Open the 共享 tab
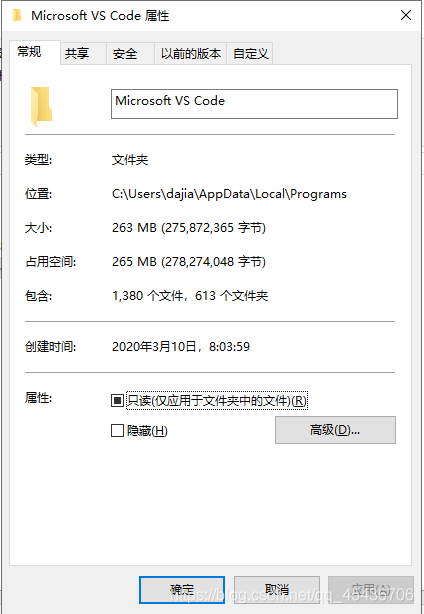This screenshot has height=614, width=424. click(83, 53)
